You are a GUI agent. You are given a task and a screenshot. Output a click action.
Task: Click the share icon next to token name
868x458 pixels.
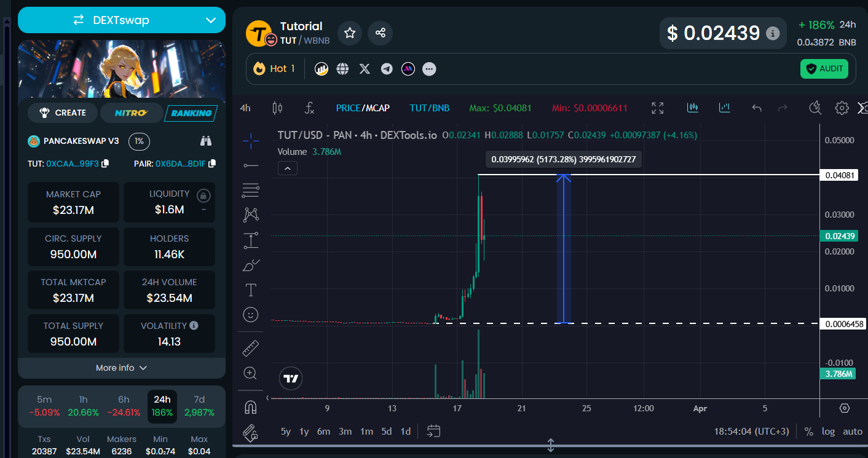pos(380,33)
